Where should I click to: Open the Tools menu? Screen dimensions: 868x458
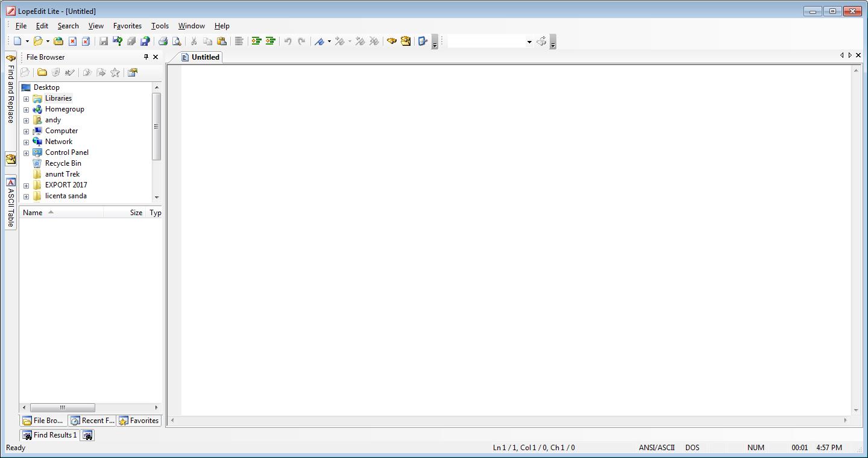[159, 26]
